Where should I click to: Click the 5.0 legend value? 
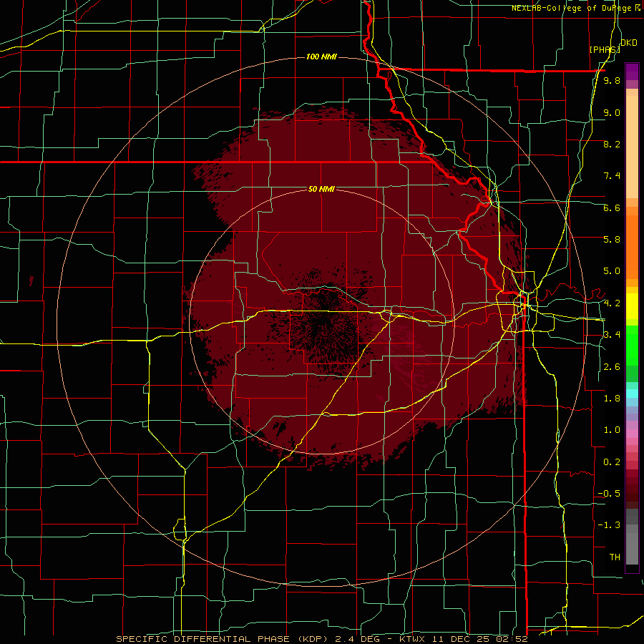(x=612, y=271)
